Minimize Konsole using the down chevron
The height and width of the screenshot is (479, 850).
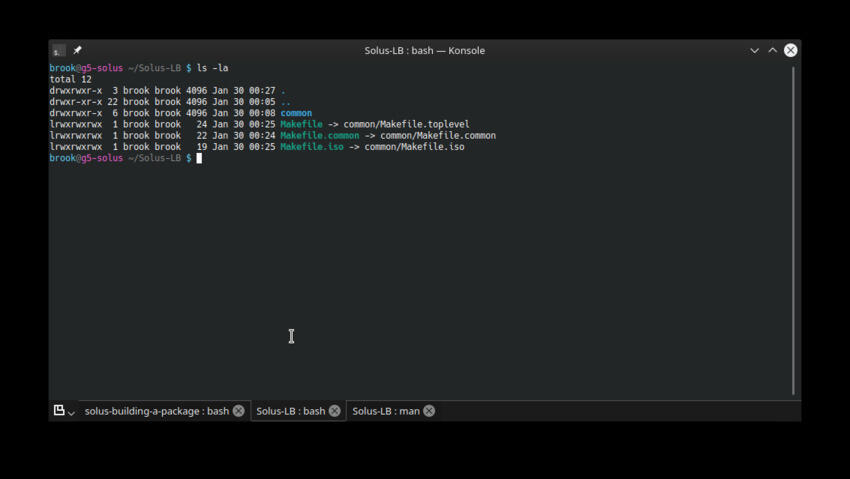pyautogui.click(x=754, y=50)
